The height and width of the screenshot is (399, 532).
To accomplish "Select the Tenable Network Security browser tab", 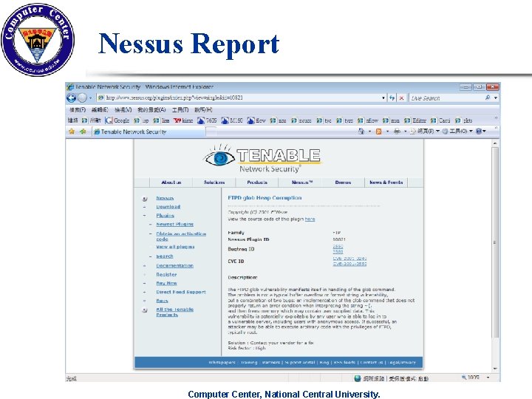I will click(149, 132).
